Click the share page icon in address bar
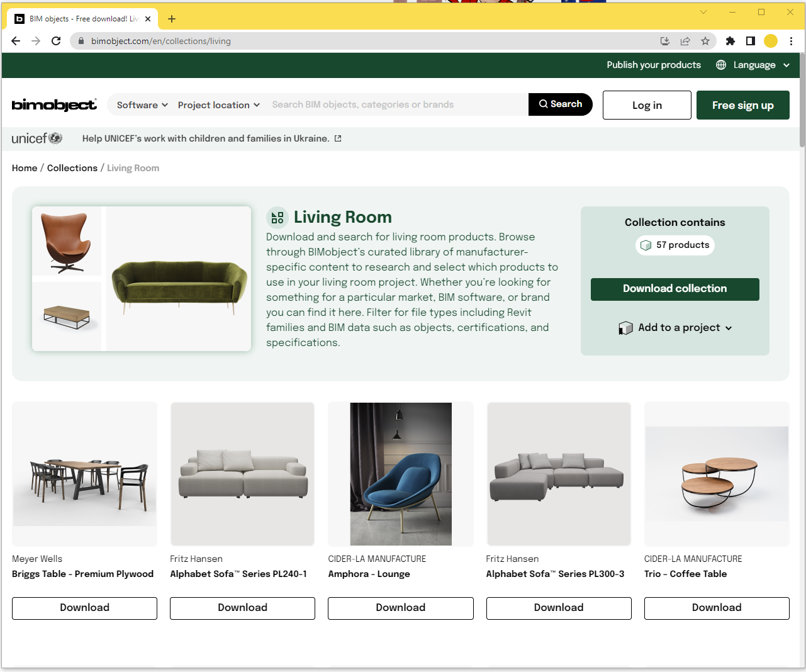 click(685, 41)
